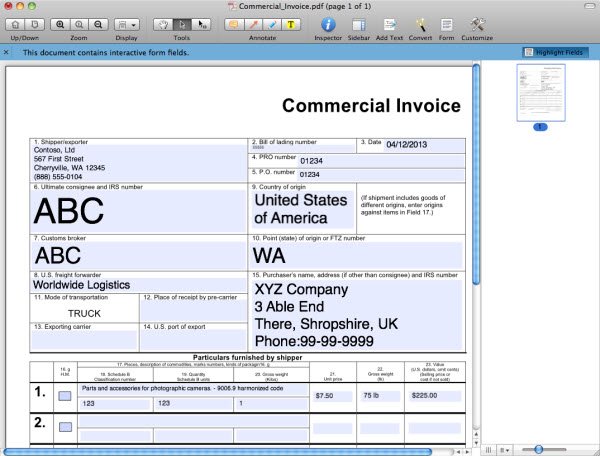Click the page Up (home) toolbar button
Screen dimensions: 600x456
point(15,24)
